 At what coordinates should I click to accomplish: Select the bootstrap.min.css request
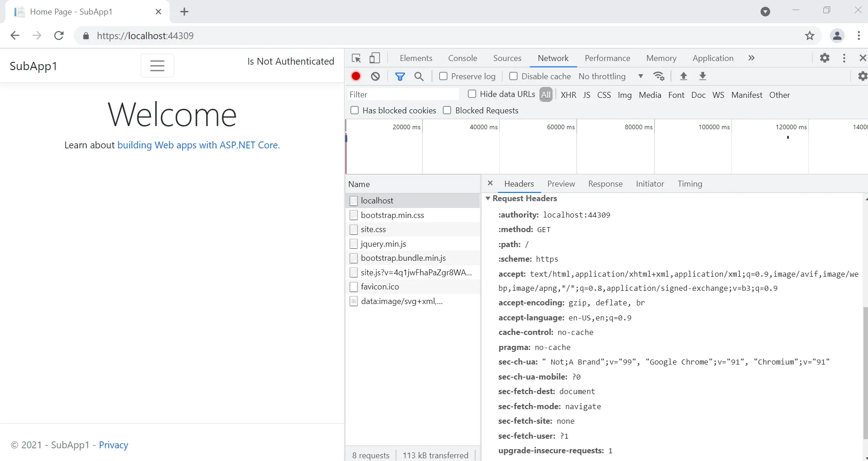pos(412,215)
